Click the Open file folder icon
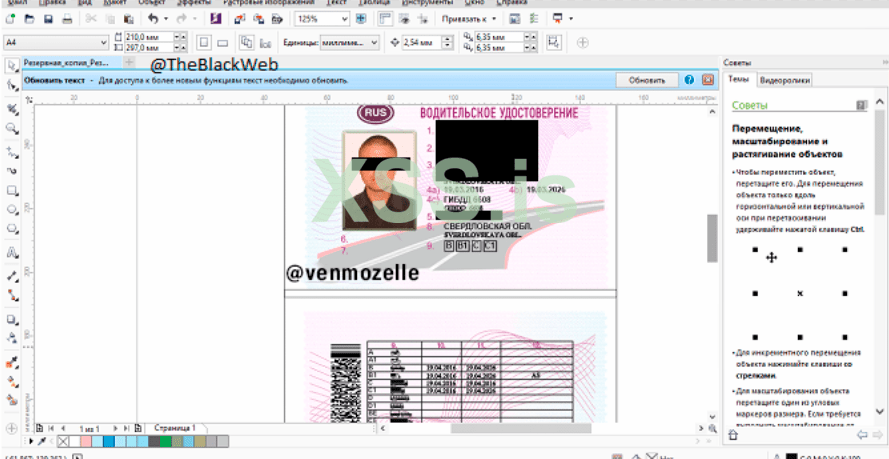 (x=29, y=19)
